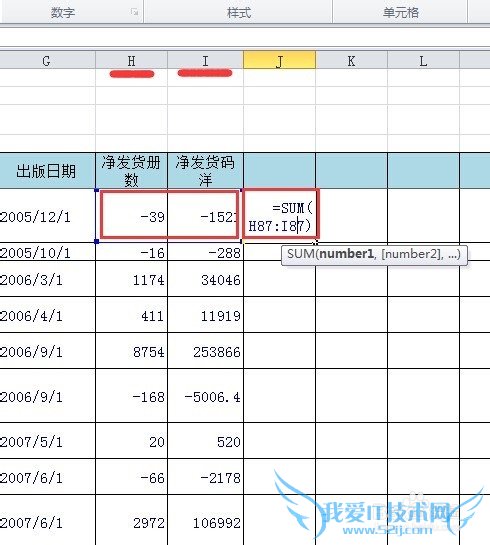
Task: Select column I header
Action: pyautogui.click(x=205, y=60)
